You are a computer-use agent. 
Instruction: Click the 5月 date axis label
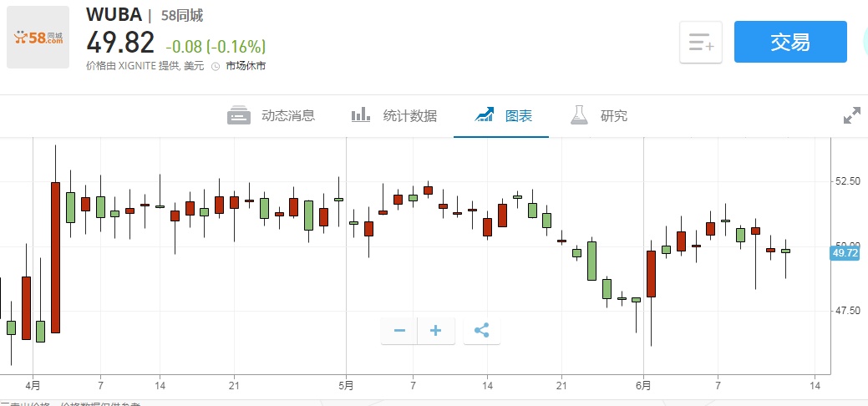pyautogui.click(x=346, y=385)
